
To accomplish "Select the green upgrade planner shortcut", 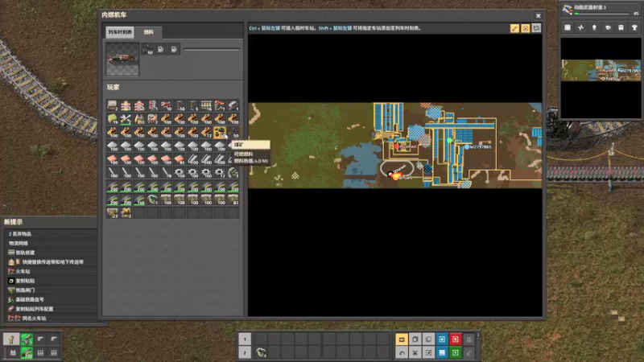I will [x=456, y=352].
